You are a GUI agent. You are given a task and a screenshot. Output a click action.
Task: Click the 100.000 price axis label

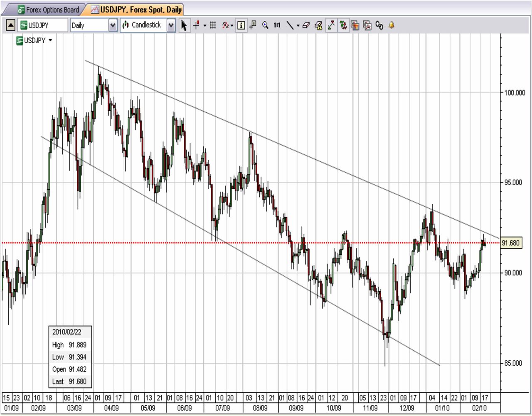[515, 93]
